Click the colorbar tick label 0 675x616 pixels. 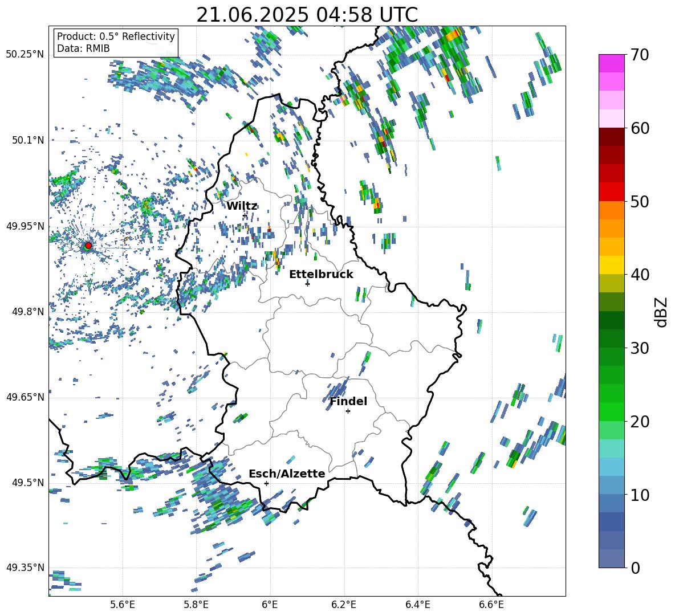click(635, 568)
